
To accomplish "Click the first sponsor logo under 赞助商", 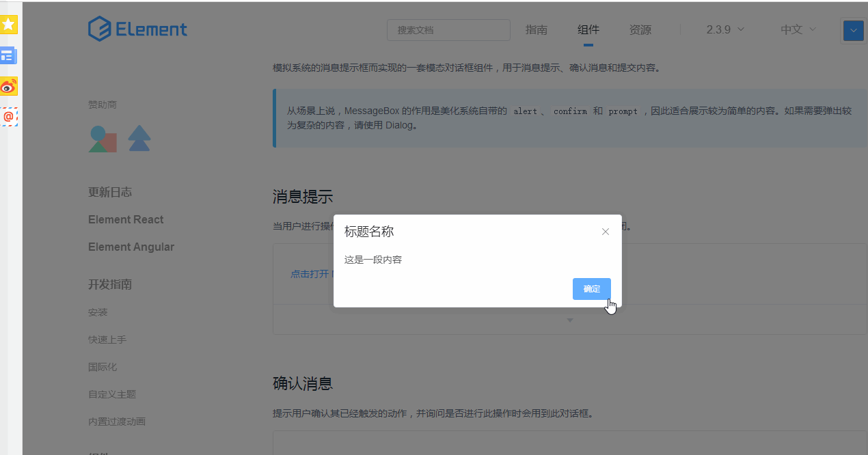I will pyautogui.click(x=103, y=139).
